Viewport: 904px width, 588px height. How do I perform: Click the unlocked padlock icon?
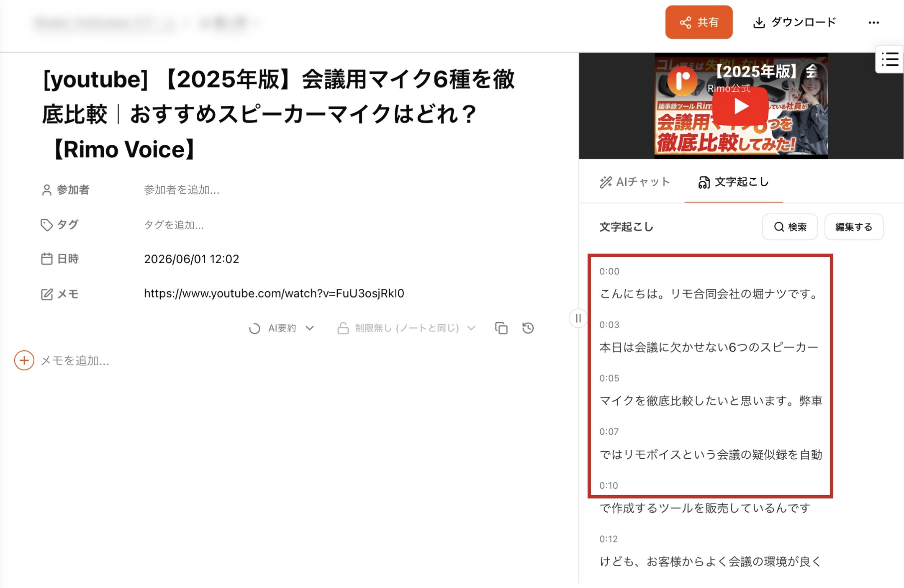pyautogui.click(x=343, y=328)
